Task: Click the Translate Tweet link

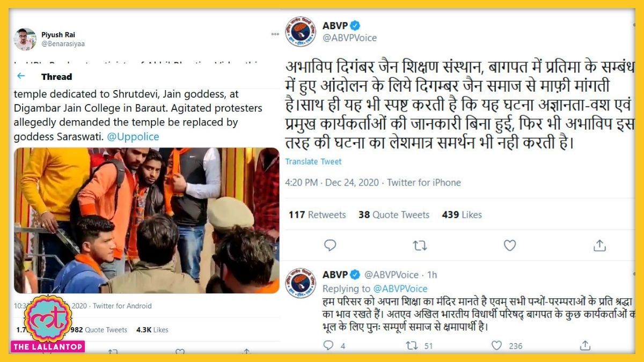Action: 313,161
